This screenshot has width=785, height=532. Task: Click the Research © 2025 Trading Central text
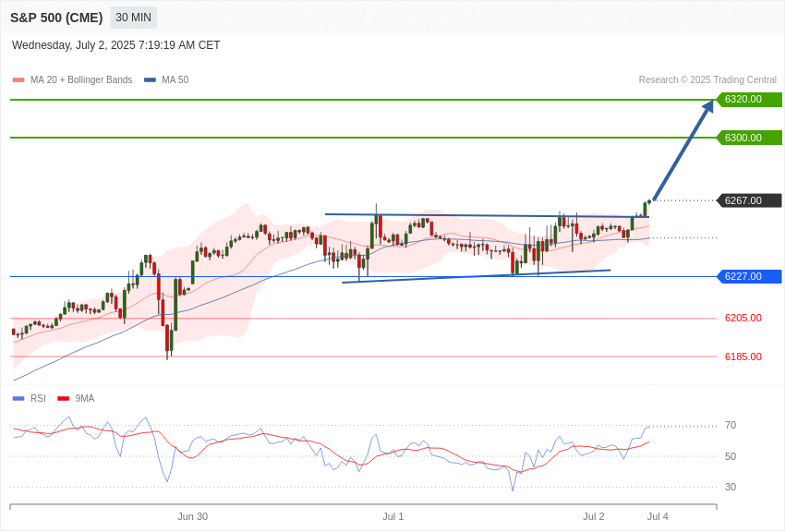[x=707, y=80]
